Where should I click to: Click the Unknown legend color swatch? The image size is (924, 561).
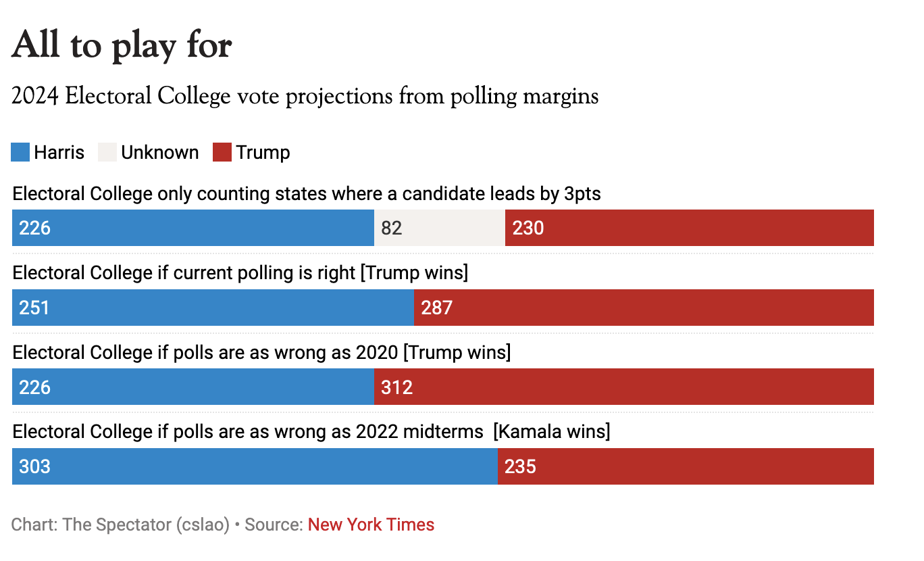coord(107,152)
